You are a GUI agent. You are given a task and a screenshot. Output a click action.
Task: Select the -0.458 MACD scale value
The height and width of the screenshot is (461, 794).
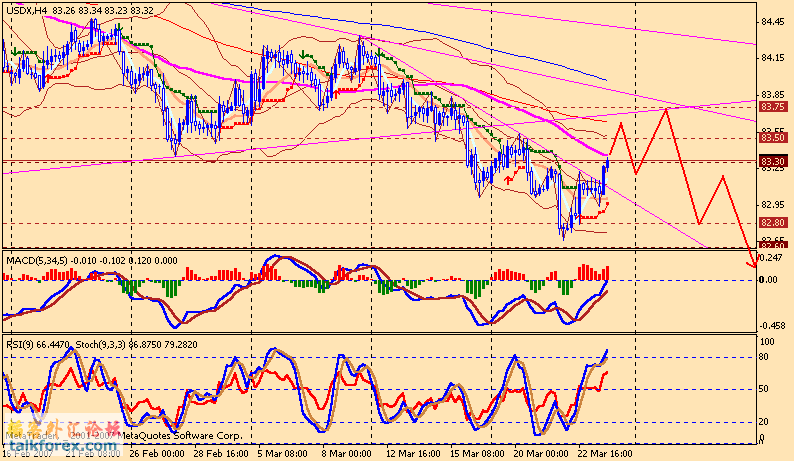(x=772, y=326)
